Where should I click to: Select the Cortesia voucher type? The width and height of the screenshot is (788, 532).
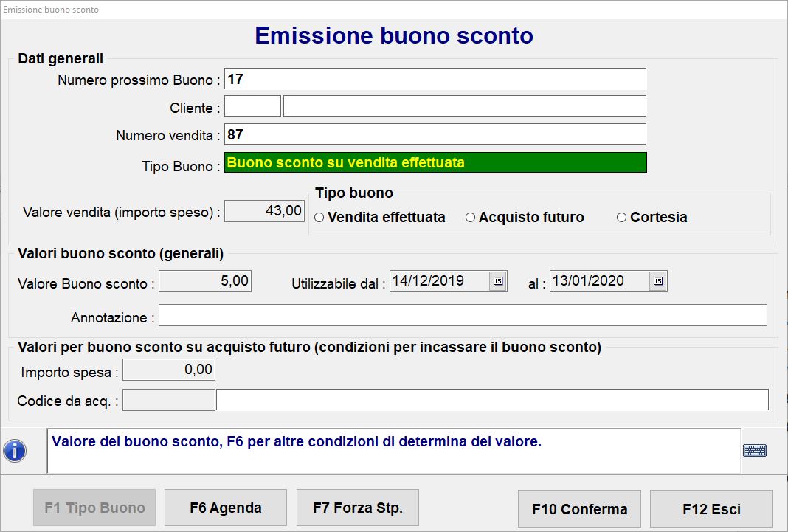click(621, 218)
